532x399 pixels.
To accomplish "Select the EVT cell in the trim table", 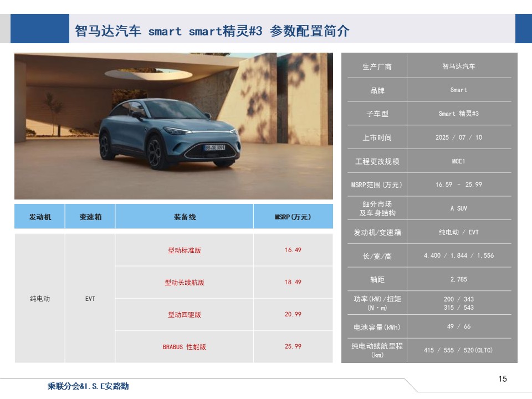I will [90, 299].
